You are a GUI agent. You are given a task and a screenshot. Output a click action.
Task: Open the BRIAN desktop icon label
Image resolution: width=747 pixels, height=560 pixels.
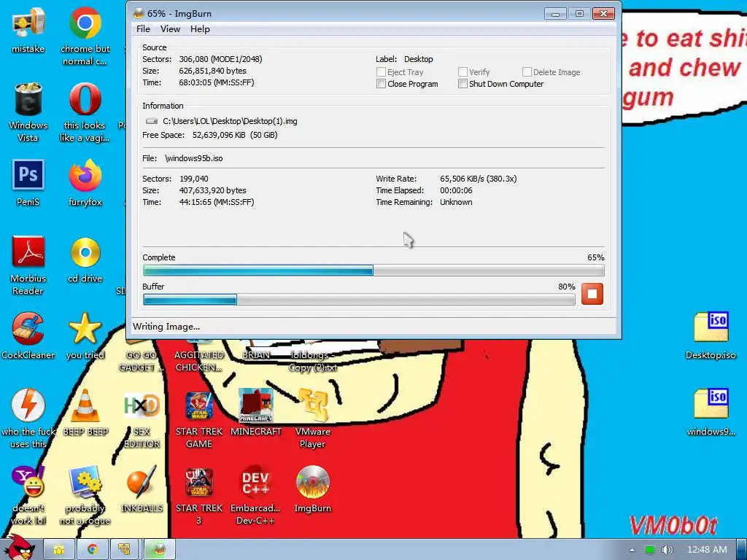(256, 355)
